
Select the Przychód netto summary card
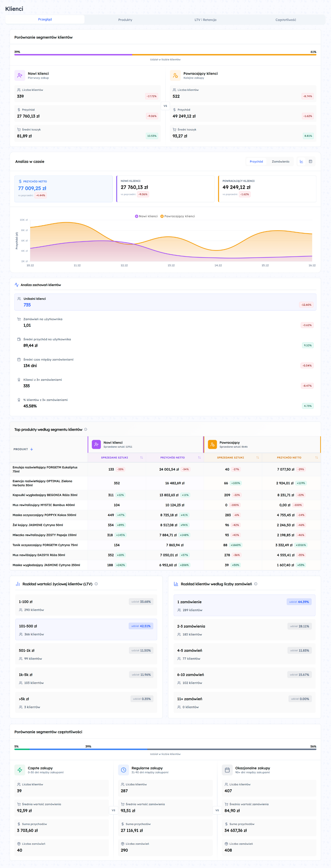click(x=63, y=189)
